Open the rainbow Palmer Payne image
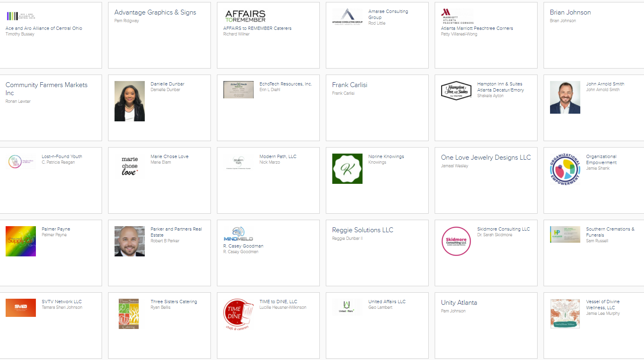The width and height of the screenshot is (644, 360). click(x=21, y=241)
